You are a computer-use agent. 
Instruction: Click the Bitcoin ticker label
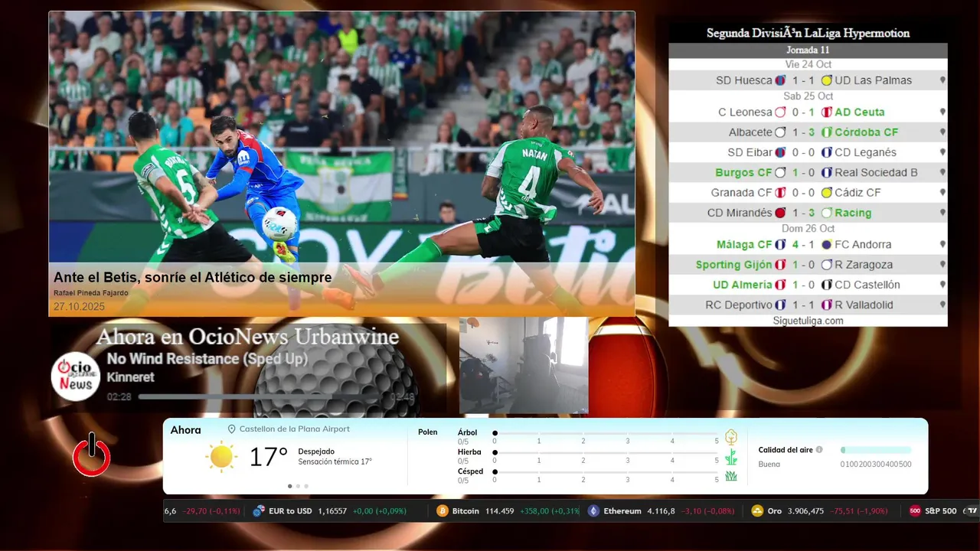point(465,511)
